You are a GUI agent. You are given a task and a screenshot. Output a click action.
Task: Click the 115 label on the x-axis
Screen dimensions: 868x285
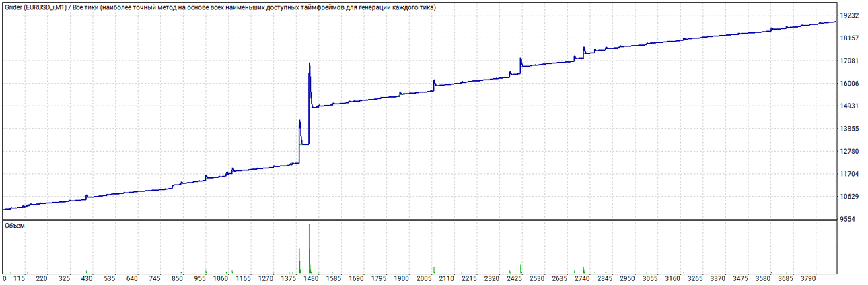[19, 278]
